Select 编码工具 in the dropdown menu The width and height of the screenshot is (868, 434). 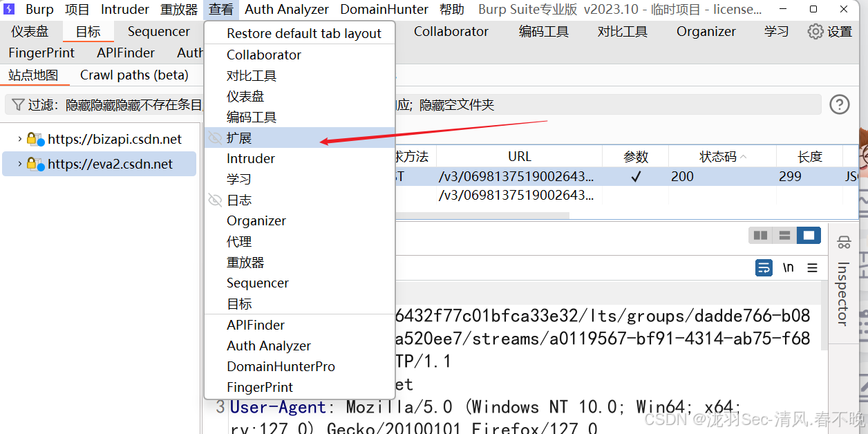pos(300,117)
